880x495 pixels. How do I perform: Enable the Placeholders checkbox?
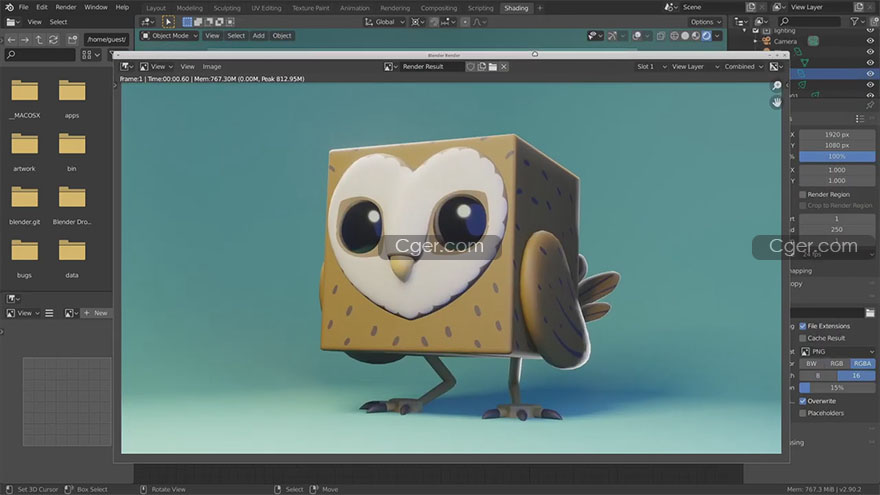coord(803,414)
